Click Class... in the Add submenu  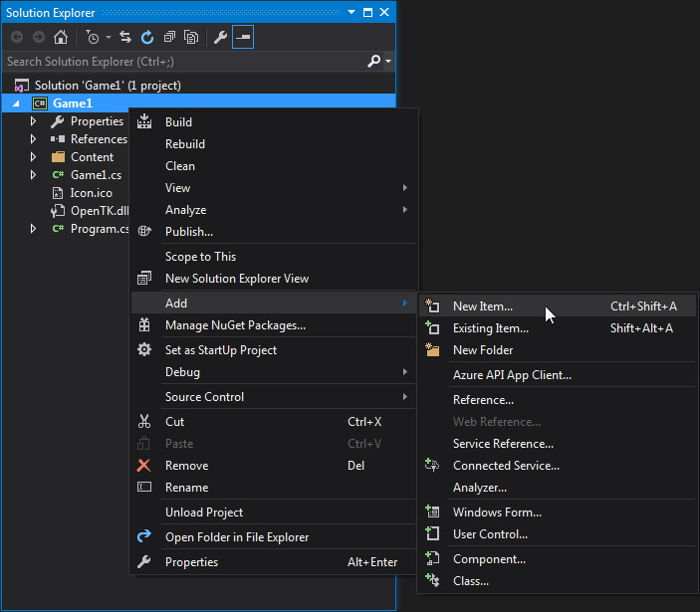tap(470, 581)
